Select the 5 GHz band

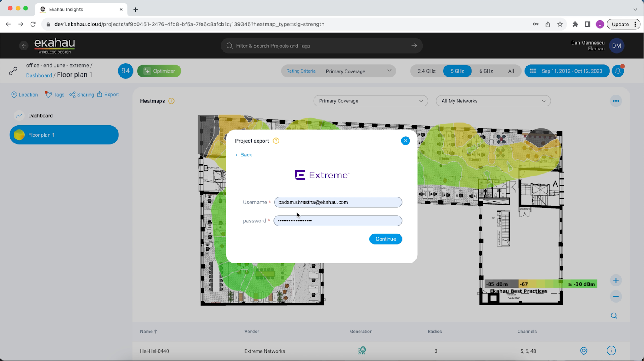457,71
